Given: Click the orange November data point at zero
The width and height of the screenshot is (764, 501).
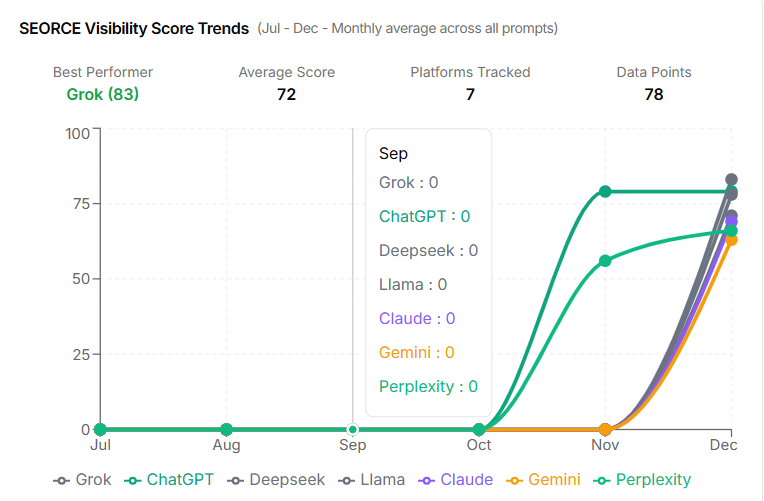Looking at the screenshot, I should tap(605, 429).
